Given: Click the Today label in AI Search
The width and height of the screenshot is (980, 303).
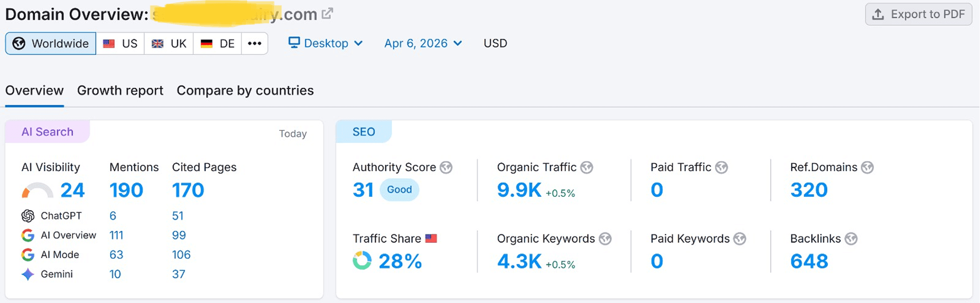Looking at the screenshot, I should point(293,134).
